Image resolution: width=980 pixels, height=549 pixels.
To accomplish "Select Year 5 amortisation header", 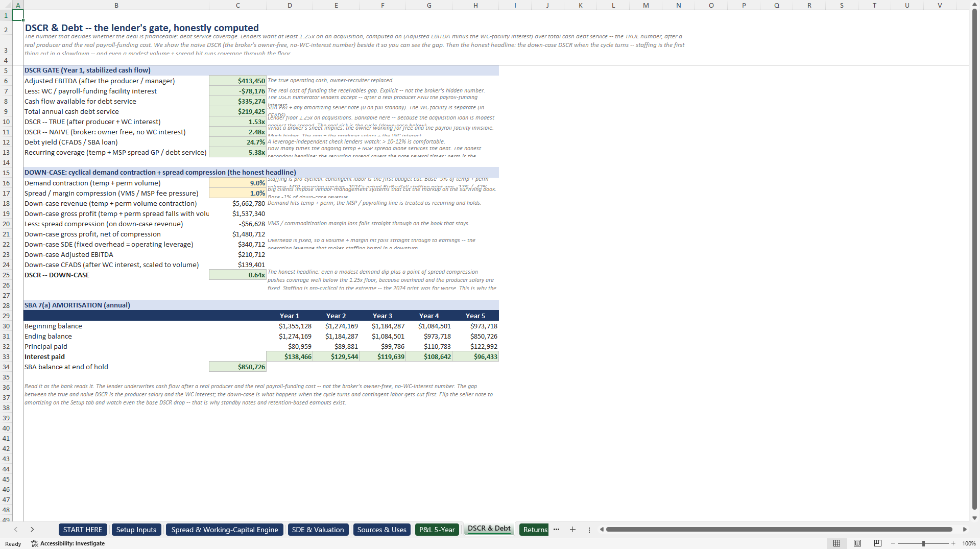I will tap(475, 316).
